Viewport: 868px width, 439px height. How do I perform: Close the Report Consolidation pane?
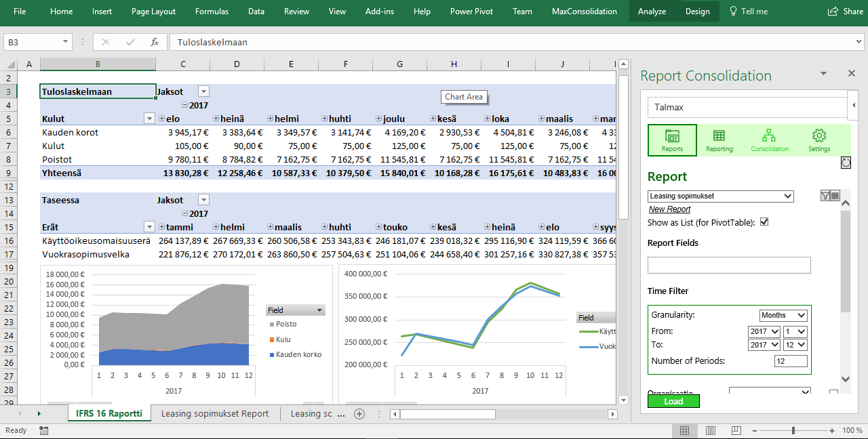pyautogui.click(x=852, y=73)
